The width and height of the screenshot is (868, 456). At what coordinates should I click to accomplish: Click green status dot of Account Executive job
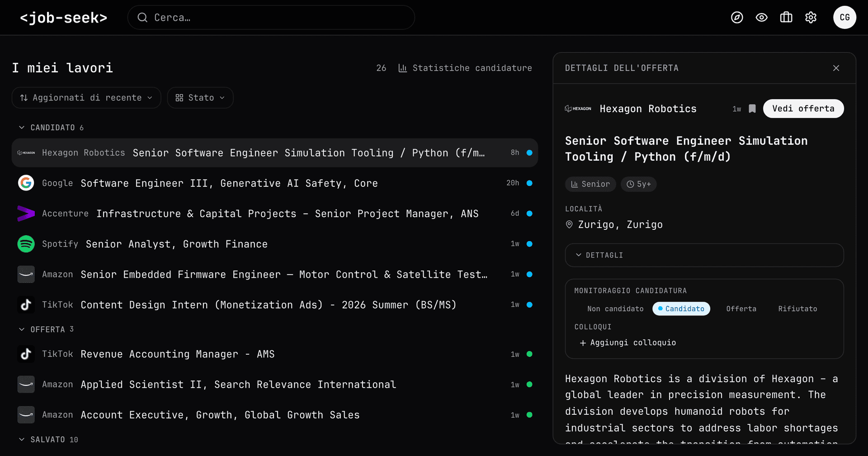pyautogui.click(x=529, y=414)
